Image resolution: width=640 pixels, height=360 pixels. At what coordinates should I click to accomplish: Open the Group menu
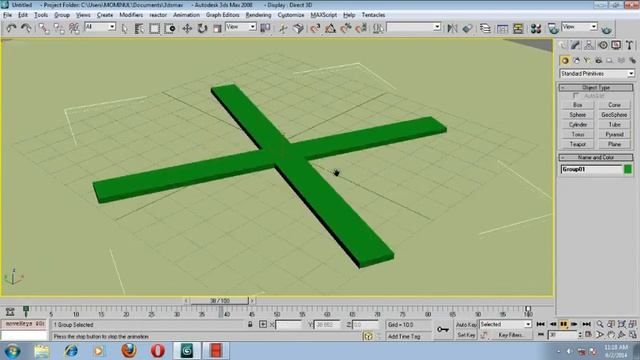tap(62, 15)
